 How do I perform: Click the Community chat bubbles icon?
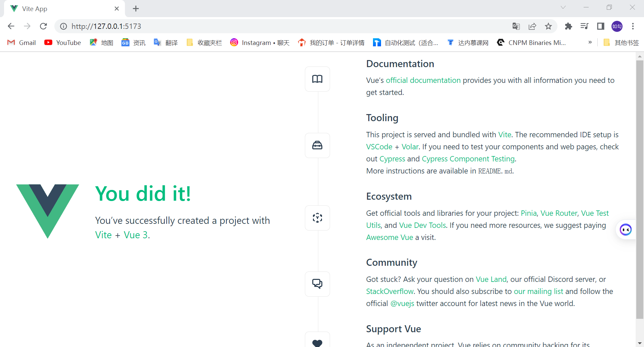tap(317, 284)
